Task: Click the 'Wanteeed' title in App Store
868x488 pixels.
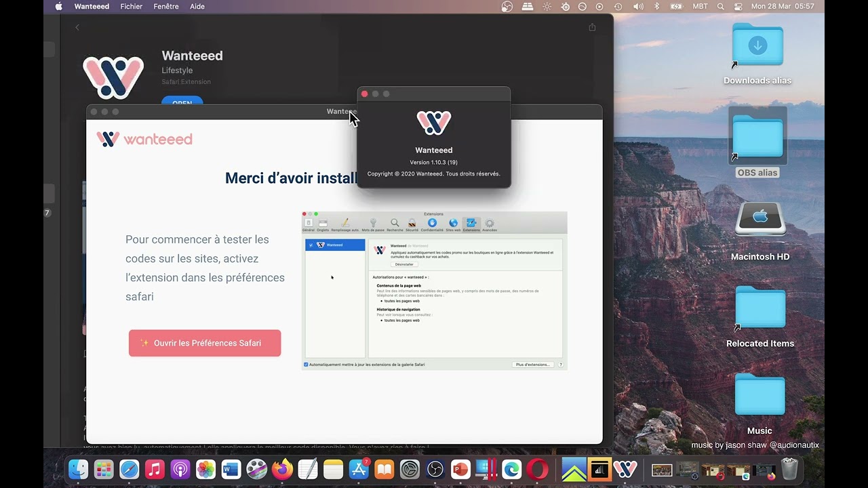Action: 192,56
